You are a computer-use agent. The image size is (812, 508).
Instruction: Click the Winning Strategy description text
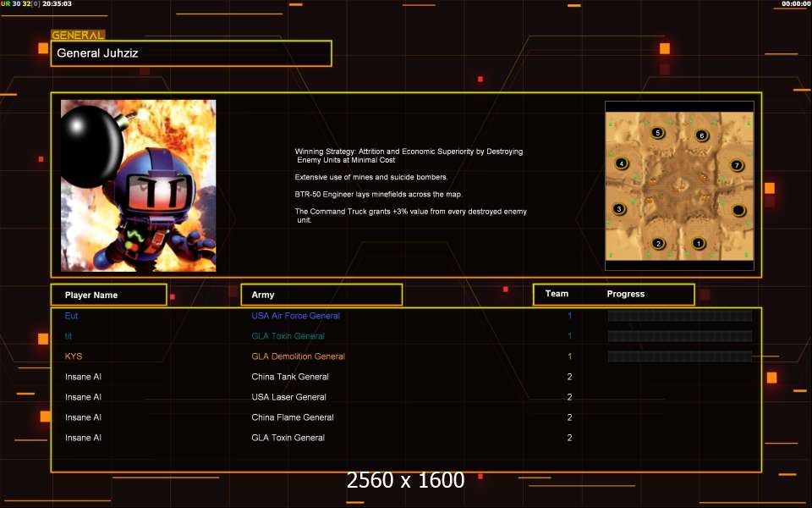[409, 156]
